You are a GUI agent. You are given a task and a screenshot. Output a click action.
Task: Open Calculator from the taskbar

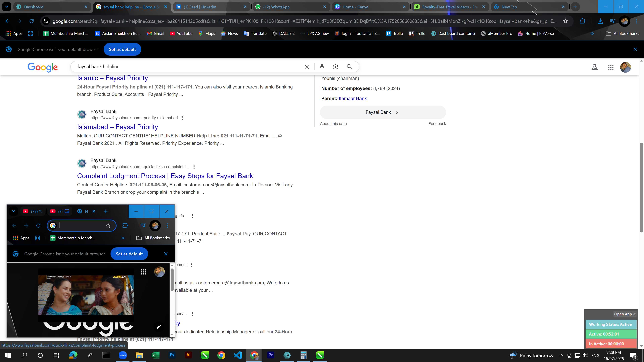click(x=303, y=355)
